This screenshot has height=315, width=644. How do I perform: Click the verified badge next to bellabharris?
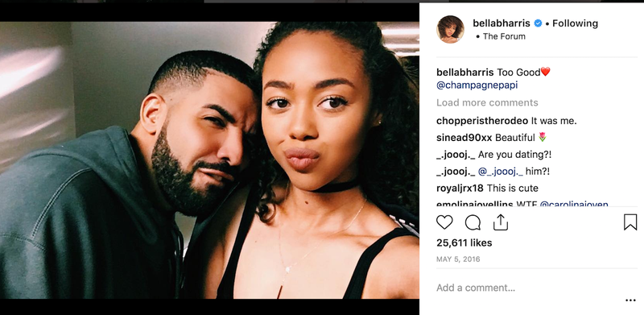click(538, 23)
